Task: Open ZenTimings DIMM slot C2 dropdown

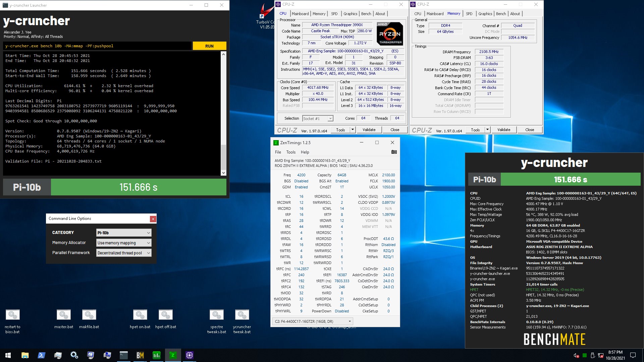Action: click(x=313, y=321)
